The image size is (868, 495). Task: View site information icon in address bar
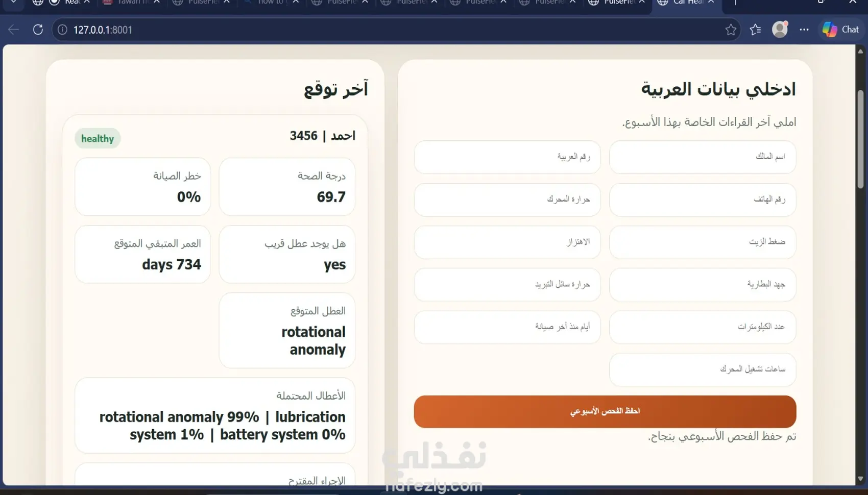[62, 30]
